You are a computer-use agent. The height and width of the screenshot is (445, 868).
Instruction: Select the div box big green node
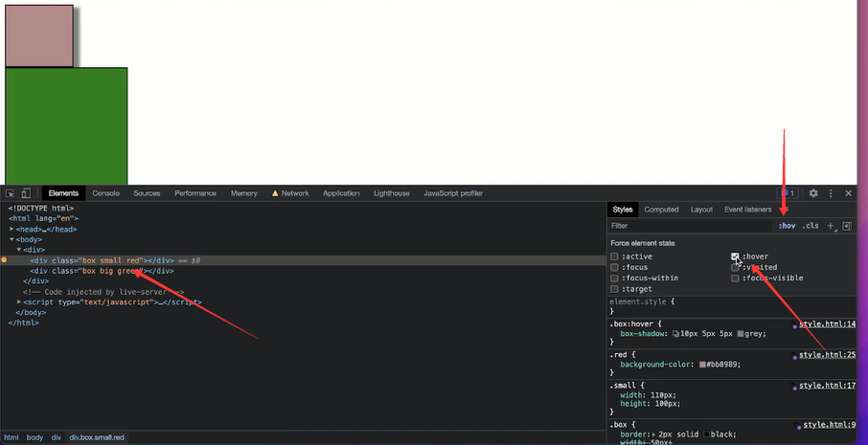(103, 271)
